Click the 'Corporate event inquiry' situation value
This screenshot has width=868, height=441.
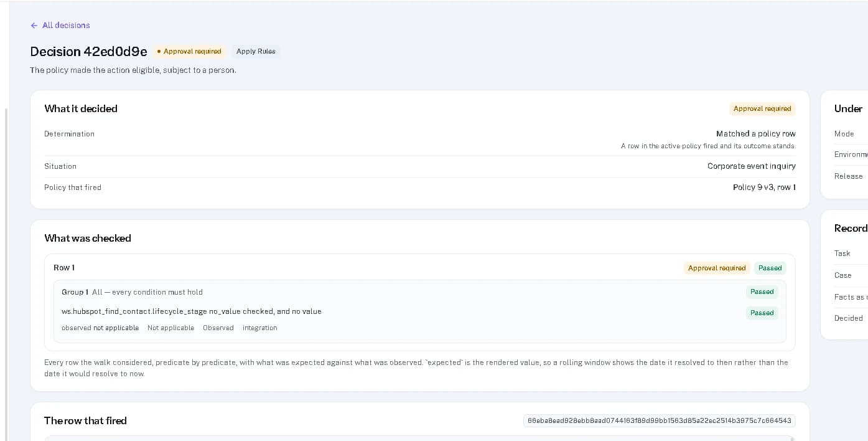[751, 166]
